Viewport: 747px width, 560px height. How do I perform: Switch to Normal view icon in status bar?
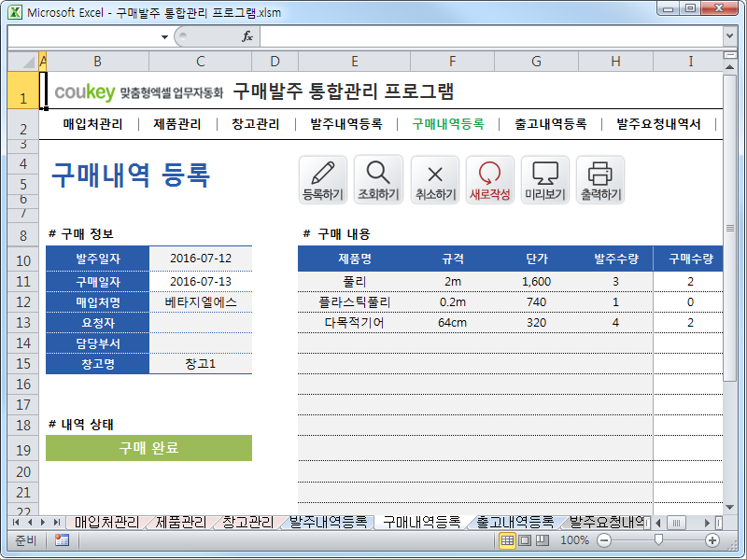click(507, 540)
